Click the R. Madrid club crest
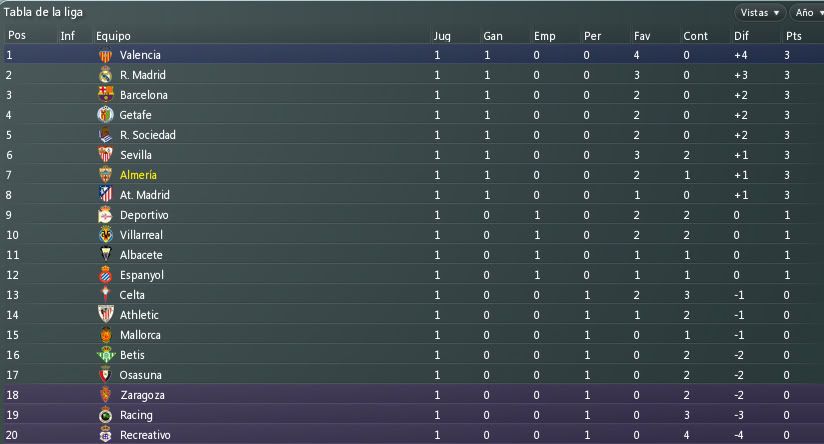The height and width of the screenshot is (444, 824). coord(106,75)
